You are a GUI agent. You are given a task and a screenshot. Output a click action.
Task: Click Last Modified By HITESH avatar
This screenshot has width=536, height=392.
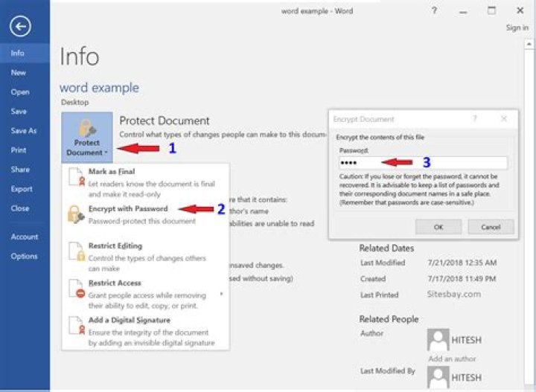click(438, 377)
